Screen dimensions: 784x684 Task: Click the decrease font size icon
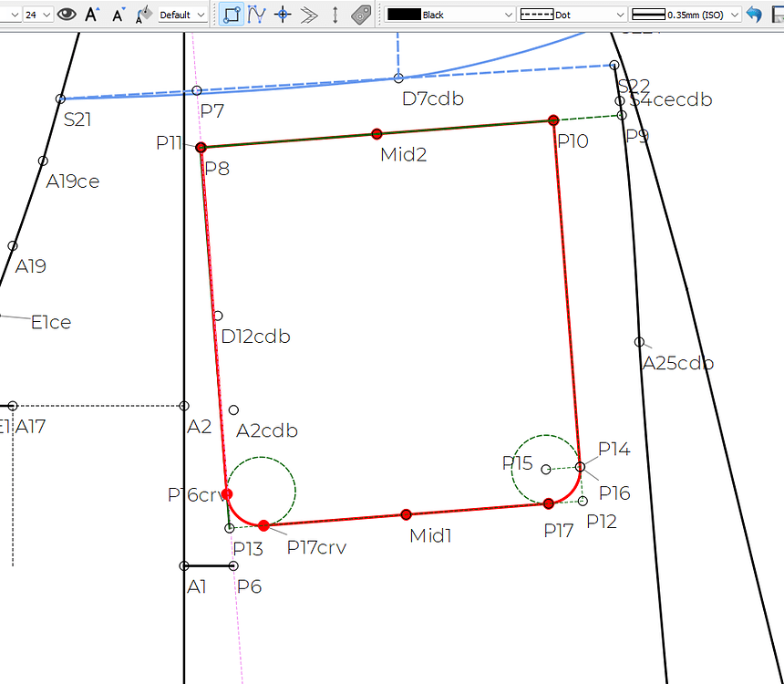(119, 15)
